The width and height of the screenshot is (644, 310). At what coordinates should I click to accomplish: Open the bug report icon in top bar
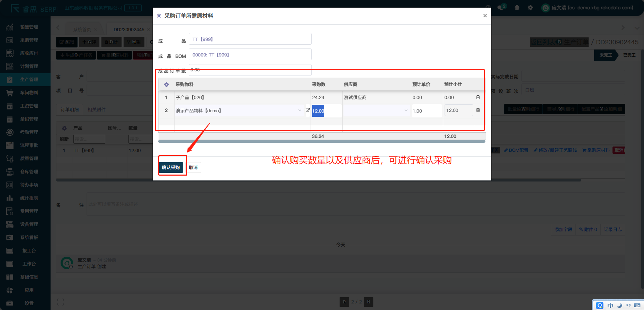coord(517,8)
